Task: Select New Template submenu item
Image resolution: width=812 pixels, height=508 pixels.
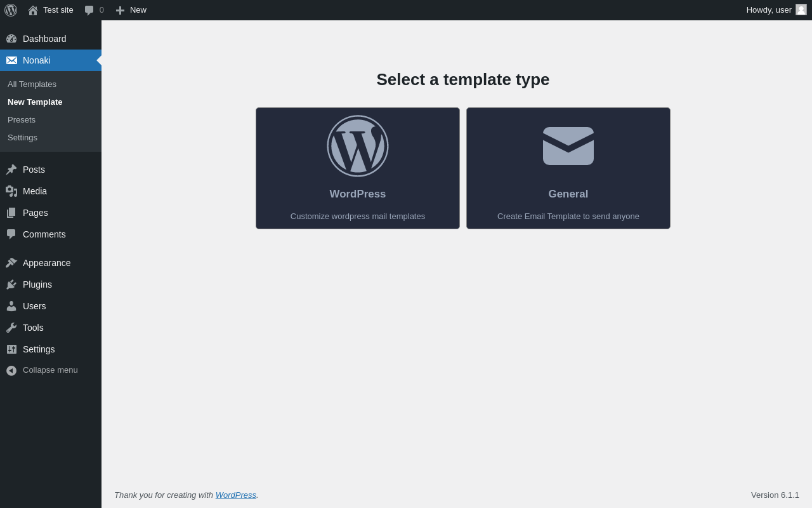Action: click(35, 102)
